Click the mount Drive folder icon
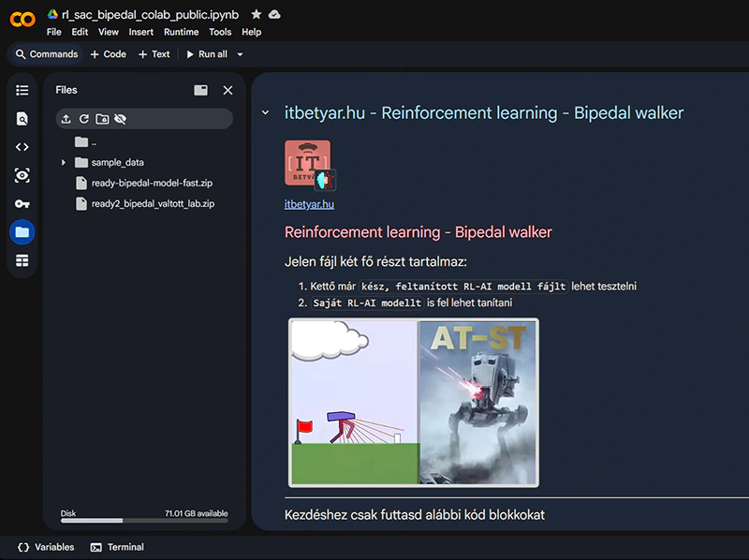Screen dimensions: 749x560 pyautogui.click(x=102, y=119)
